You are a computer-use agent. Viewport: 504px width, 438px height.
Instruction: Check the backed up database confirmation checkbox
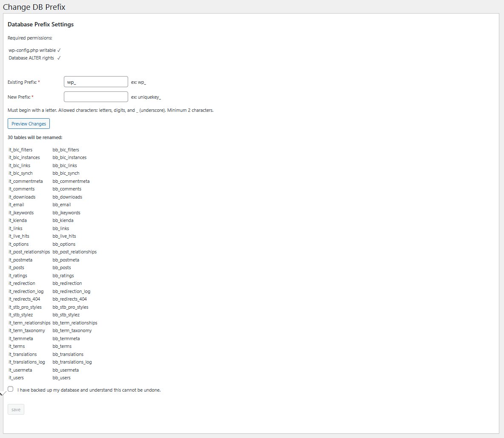pos(11,389)
